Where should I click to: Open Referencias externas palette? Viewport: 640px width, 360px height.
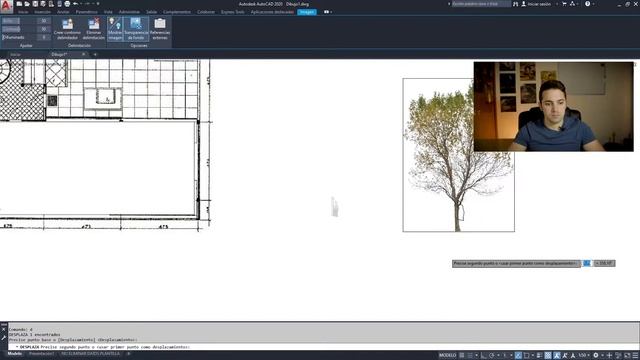160,28
